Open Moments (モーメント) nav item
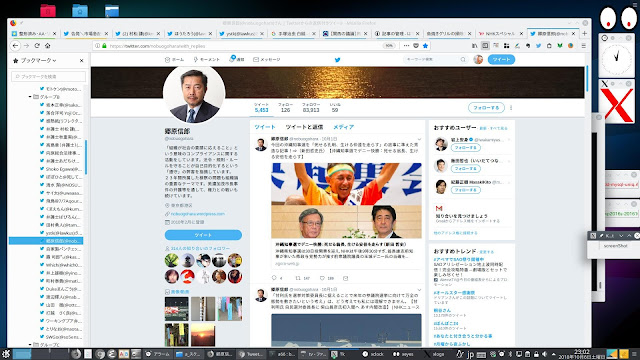The width and height of the screenshot is (640, 360). click(x=207, y=60)
